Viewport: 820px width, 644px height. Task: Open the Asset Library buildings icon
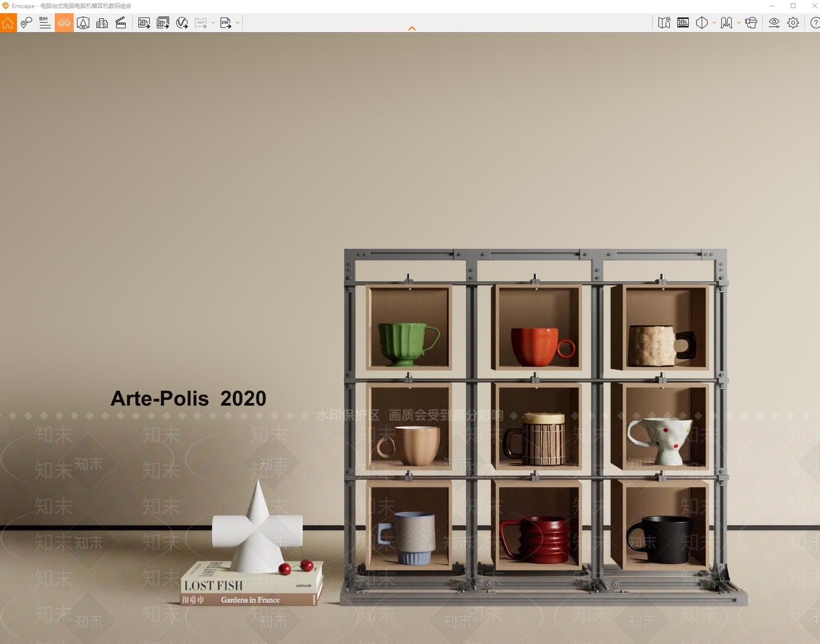[102, 23]
